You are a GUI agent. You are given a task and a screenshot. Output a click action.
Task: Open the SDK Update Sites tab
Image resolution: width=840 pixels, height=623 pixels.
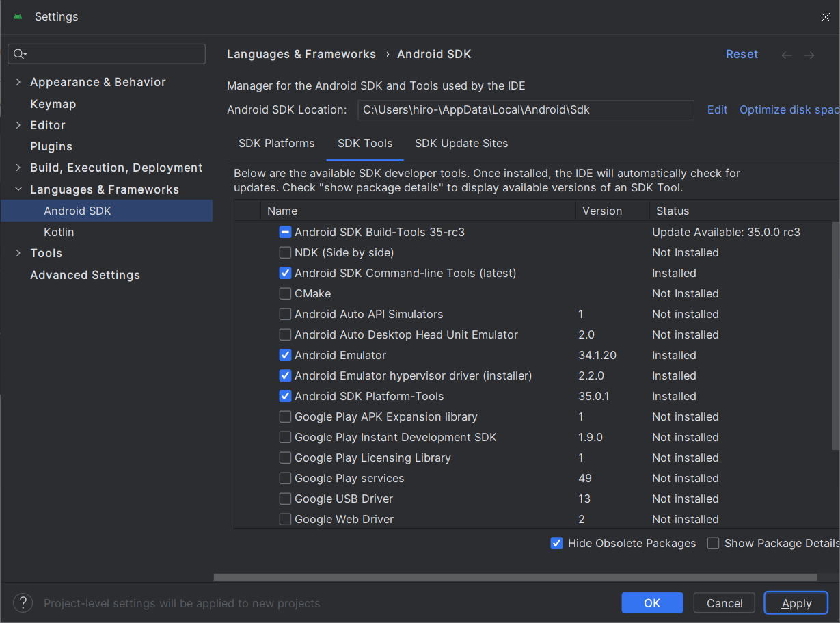click(x=461, y=144)
